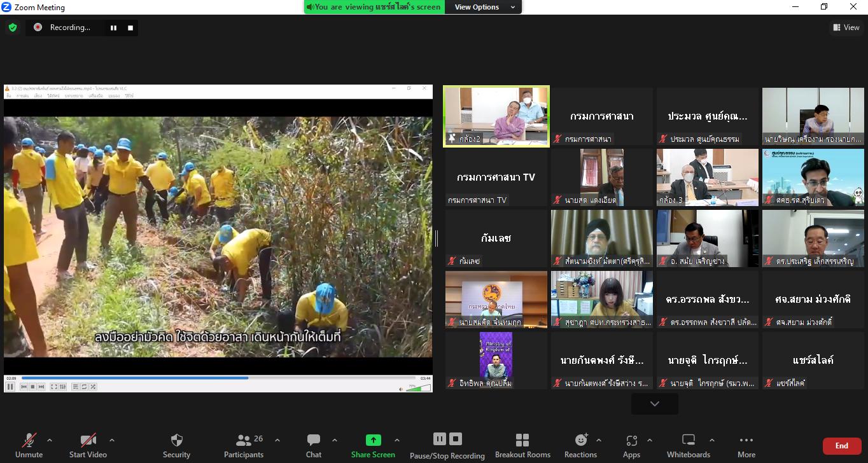
Task: Expand arrow next to Participants
Action: pyautogui.click(x=277, y=440)
